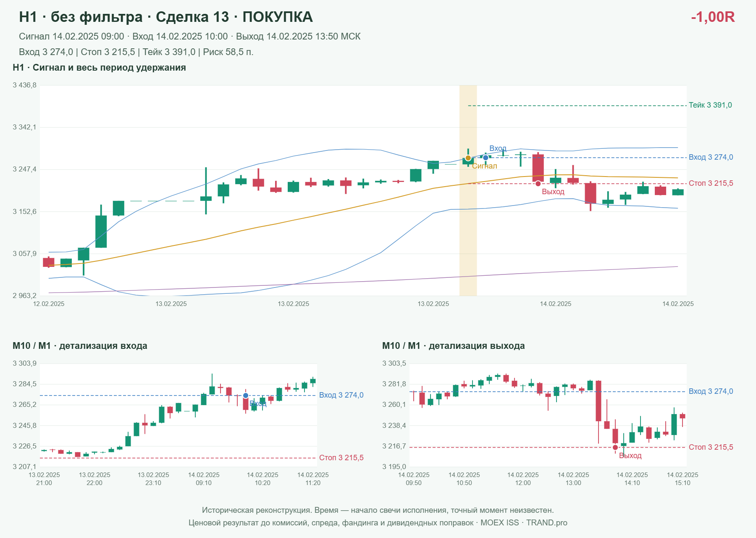Select the 14.02.2025 10:20 time label

pos(262,479)
